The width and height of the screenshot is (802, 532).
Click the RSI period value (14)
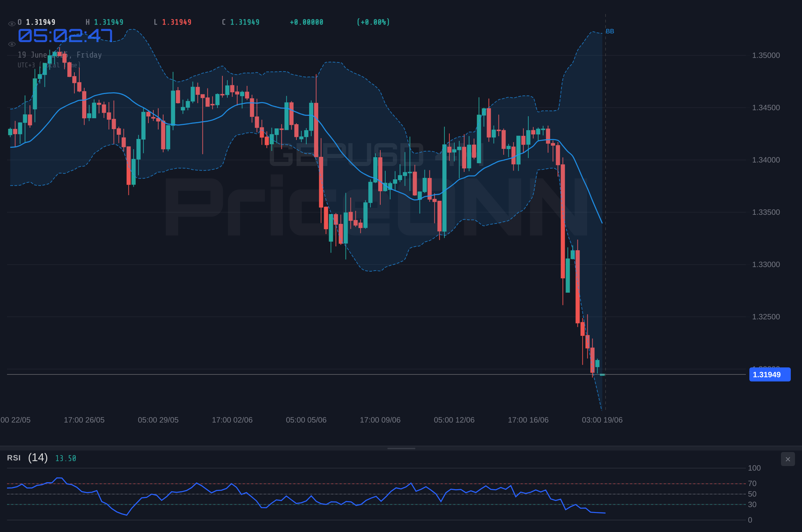click(38, 458)
